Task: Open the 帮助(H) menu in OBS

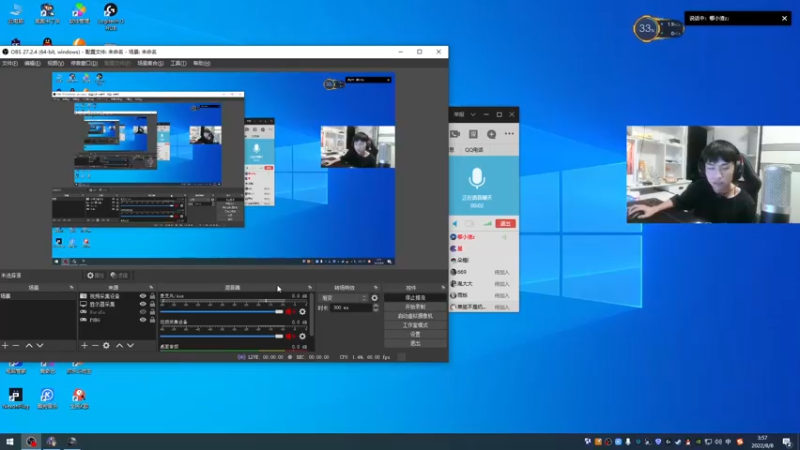Action: click(x=202, y=63)
